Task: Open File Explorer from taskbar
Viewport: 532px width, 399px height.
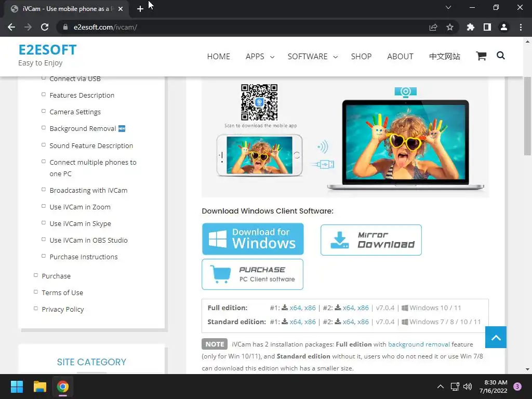Action: point(39,387)
